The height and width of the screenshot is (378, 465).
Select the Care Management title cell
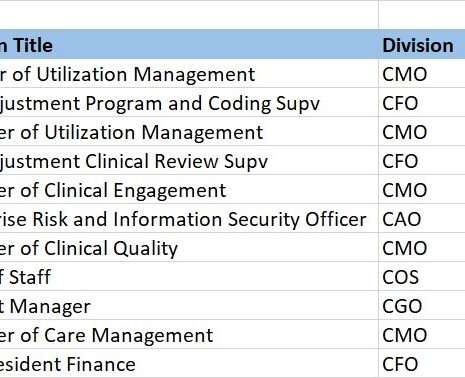[189, 334]
